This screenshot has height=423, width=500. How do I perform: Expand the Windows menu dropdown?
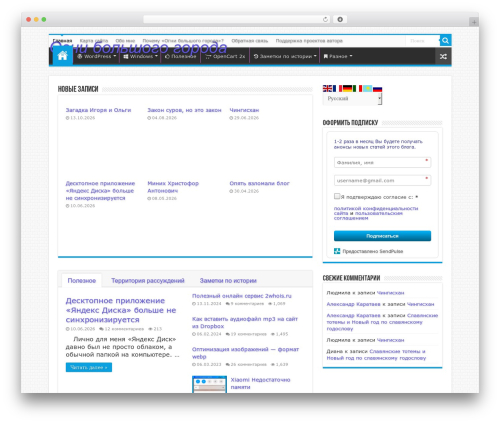click(x=140, y=56)
